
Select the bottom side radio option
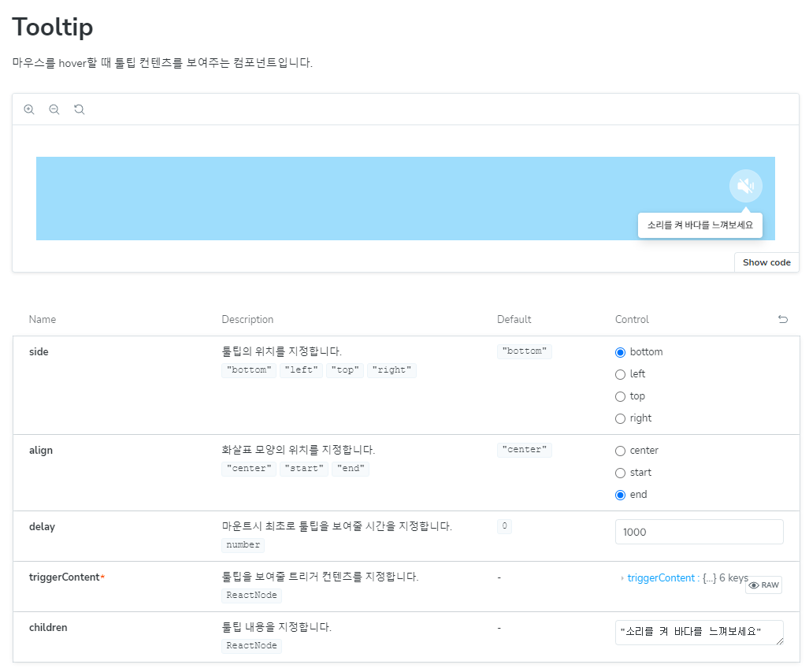tap(621, 352)
